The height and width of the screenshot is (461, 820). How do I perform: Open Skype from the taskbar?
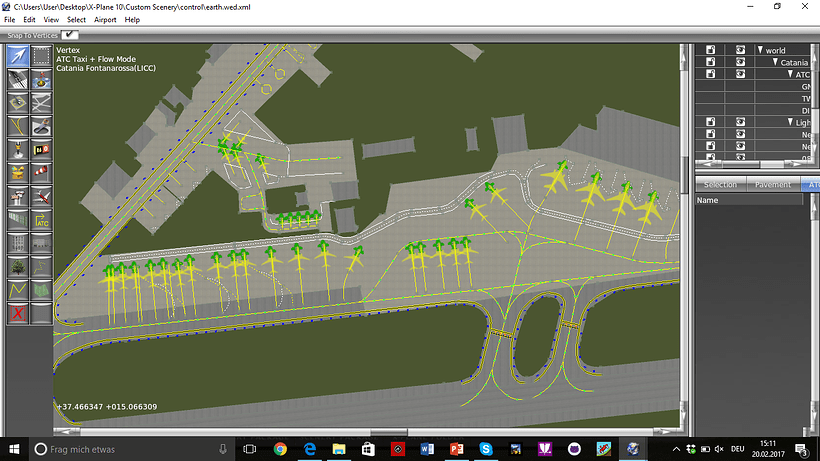pos(486,449)
